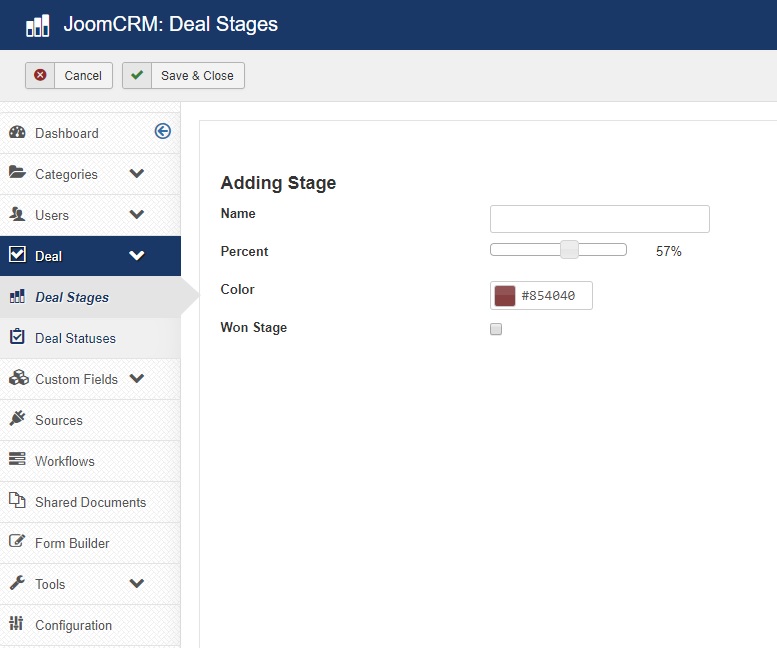Click the Deal Statuses clipboard icon

click(x=17, y=336)
